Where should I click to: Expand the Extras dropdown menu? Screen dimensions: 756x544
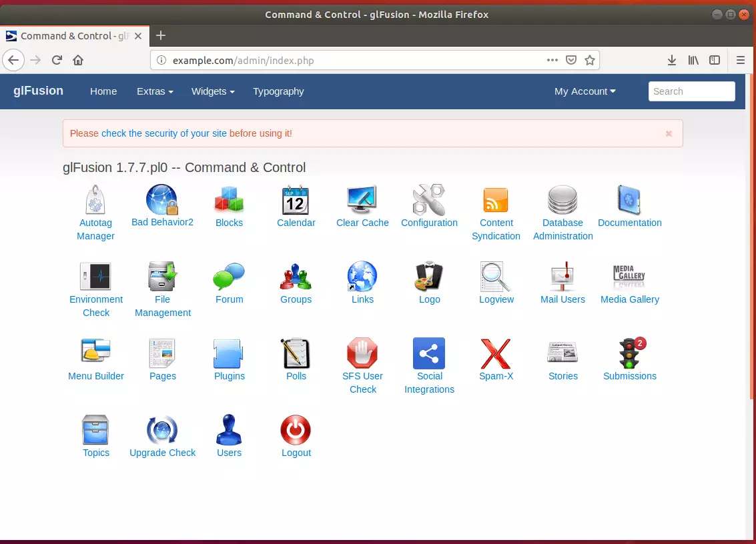(155, 91)
